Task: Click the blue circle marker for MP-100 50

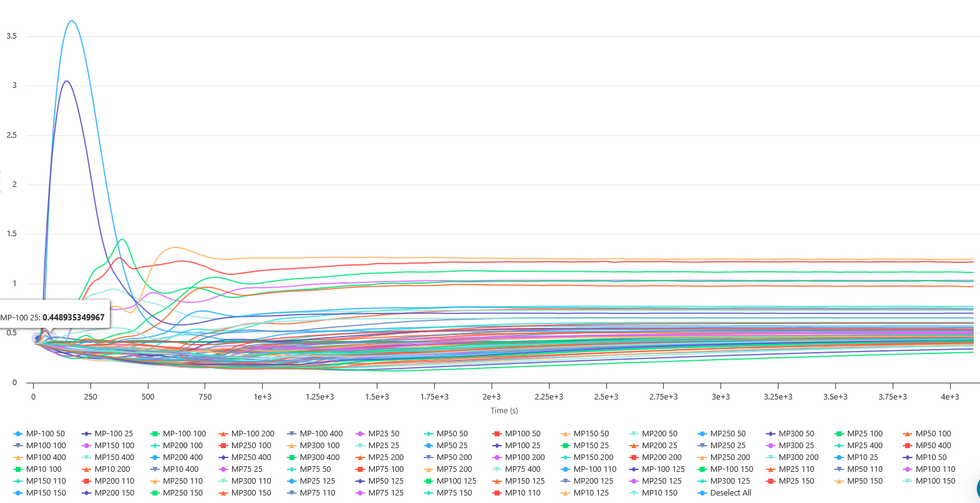Action: 18,434
